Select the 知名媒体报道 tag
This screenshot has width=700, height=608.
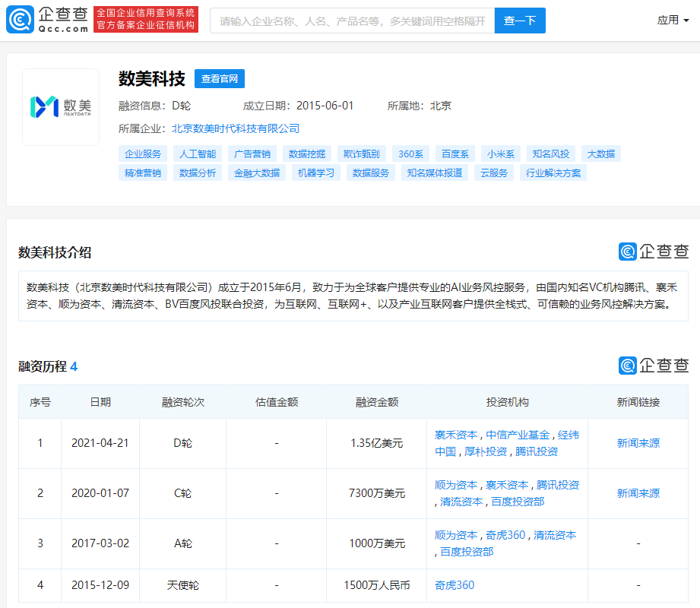pyautogui.click(x=435, y=173)
